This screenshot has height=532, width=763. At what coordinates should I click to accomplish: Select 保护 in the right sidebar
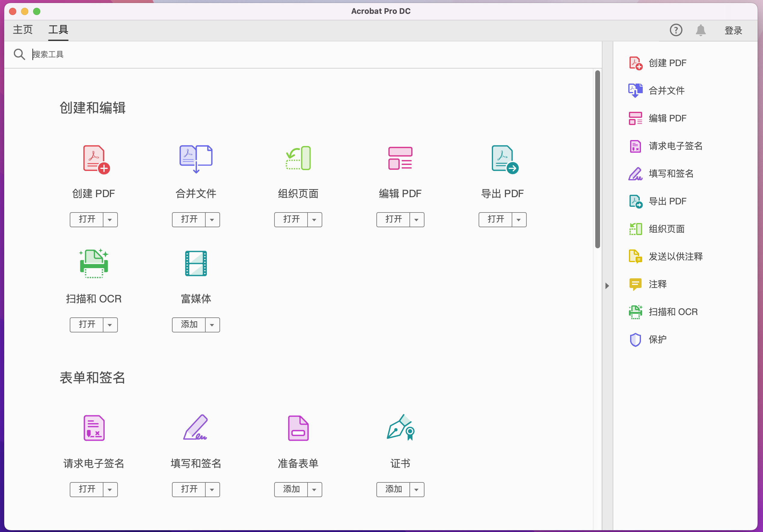pos(657,339)
